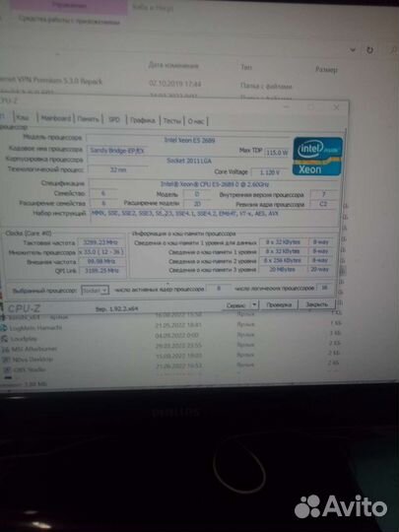
Task: Minimize the CPU-Z window
Action: (287, 106)
